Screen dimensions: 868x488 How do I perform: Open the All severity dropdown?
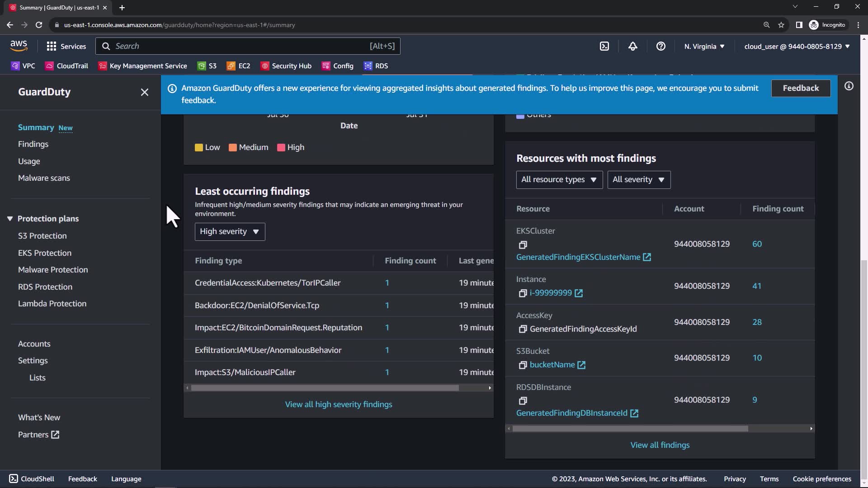click(x=638, y=180)
